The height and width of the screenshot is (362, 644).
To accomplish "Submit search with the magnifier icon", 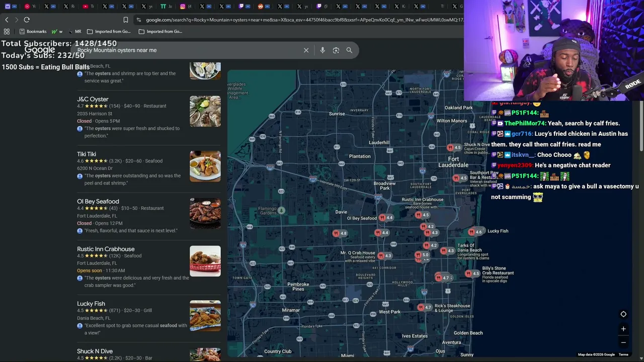I will (x=349, y=50).
